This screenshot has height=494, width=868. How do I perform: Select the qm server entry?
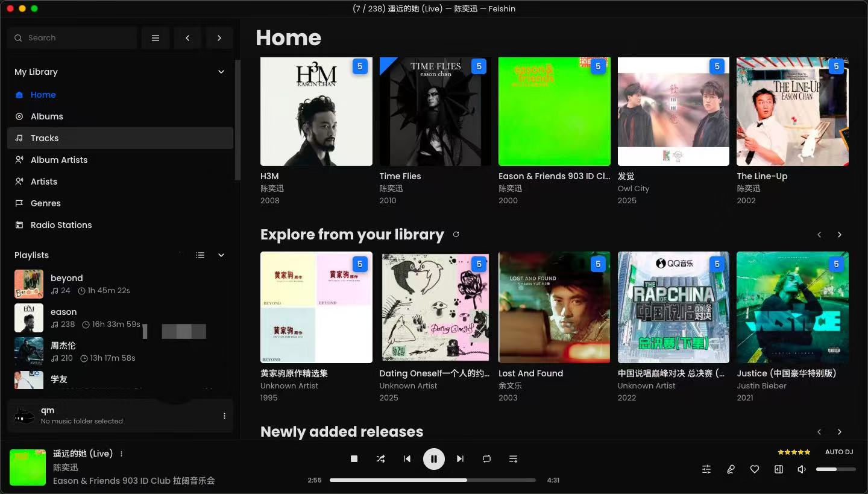[x=121, y=416]
